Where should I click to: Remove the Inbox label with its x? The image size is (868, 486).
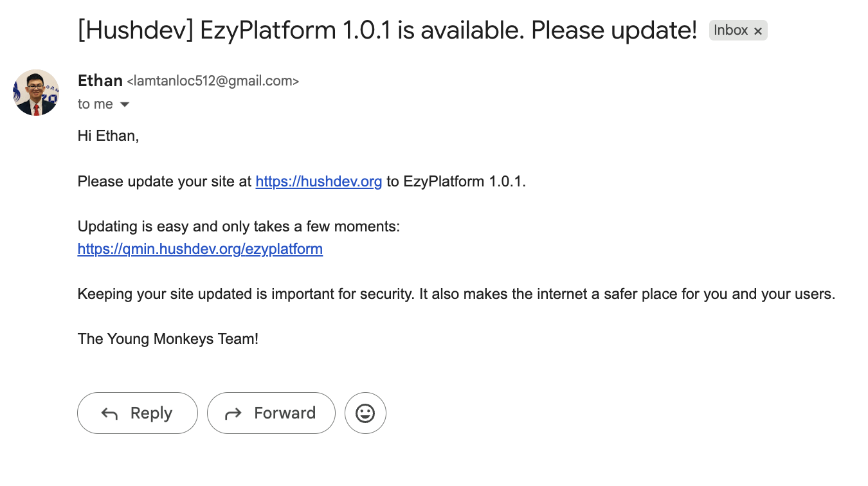(x=758, y=31)
